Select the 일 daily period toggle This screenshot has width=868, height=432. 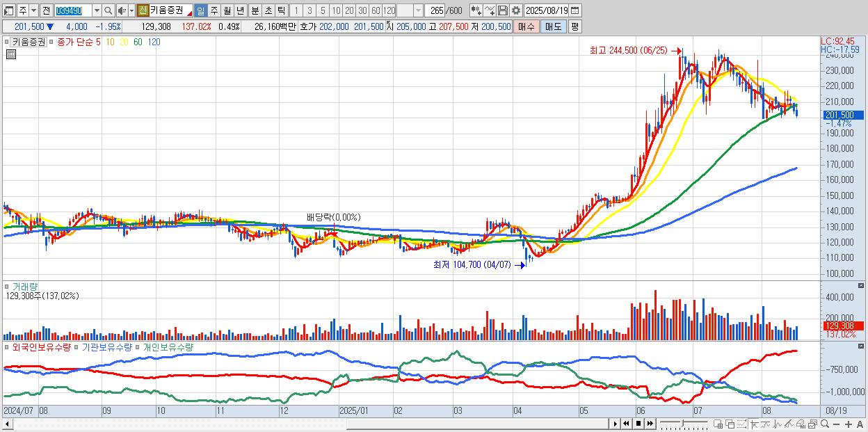click(x=200, y=10)
